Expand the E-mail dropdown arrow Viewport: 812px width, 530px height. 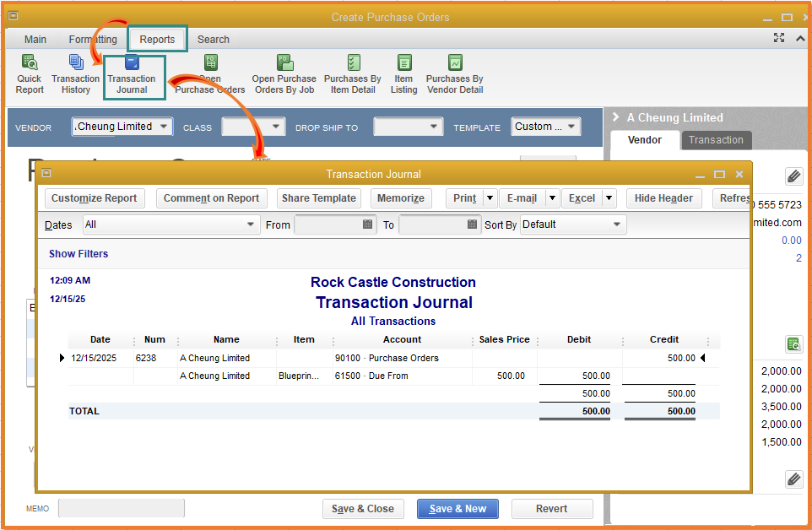click(x=553, y=197)
